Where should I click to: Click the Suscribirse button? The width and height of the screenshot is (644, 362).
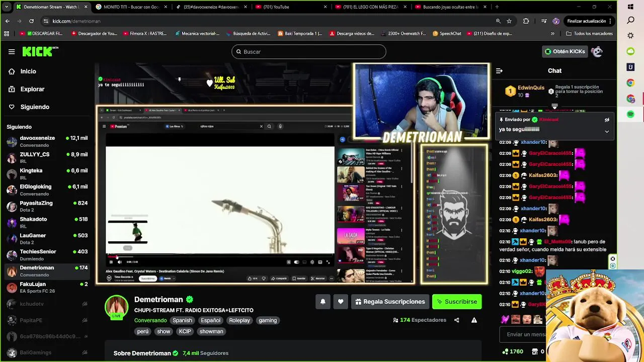(457, 302)
